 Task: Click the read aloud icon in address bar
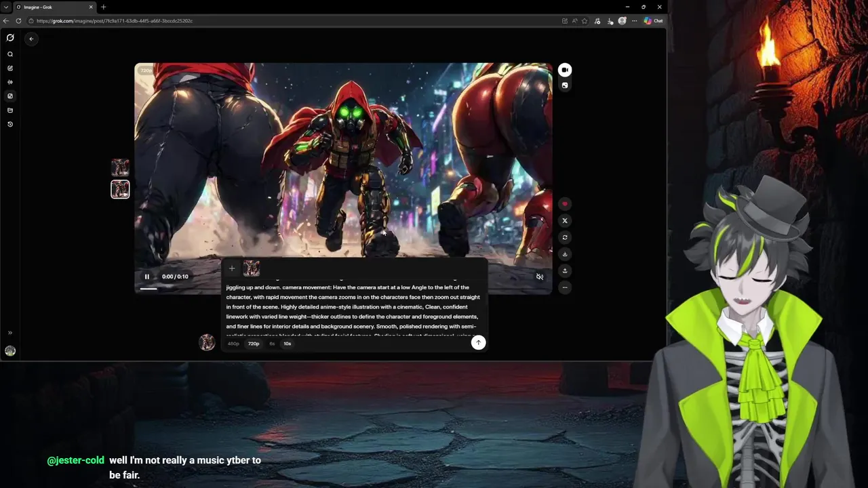click(x=574, y=21)
